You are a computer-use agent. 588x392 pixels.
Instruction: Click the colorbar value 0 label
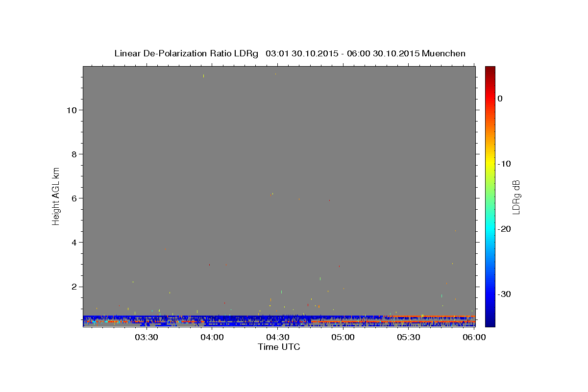pyautogui.click(x=500, y=98)
